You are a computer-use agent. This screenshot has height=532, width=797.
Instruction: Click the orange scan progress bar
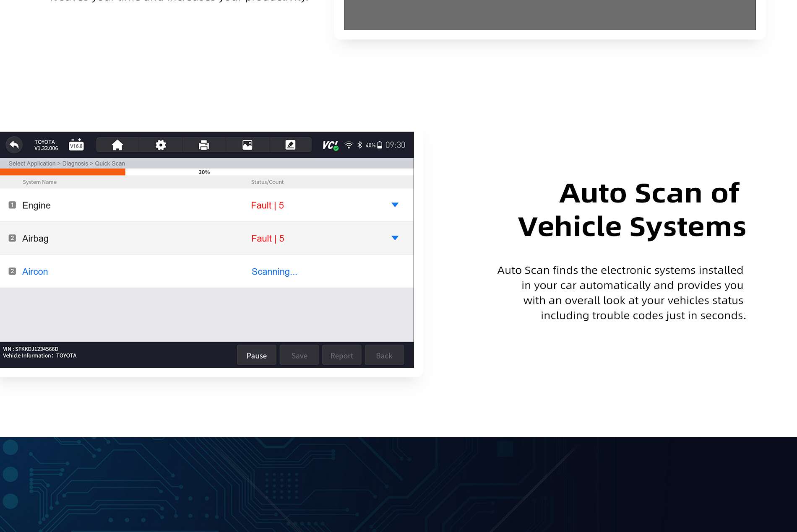coord(63,172)
